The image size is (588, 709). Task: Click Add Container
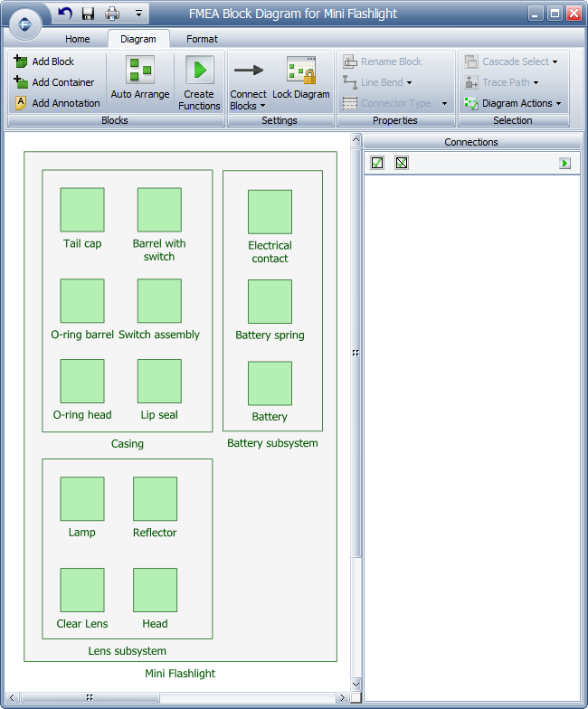(x=54, y=82)
